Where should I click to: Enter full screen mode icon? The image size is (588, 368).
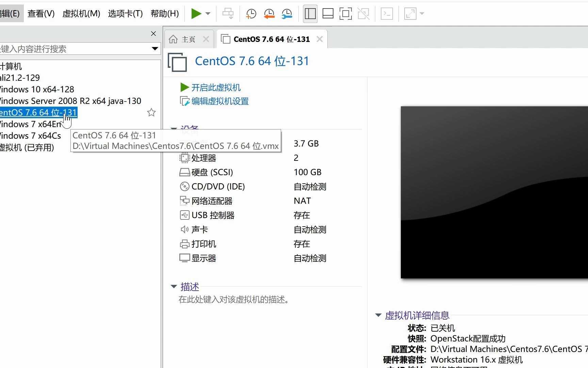345,14
